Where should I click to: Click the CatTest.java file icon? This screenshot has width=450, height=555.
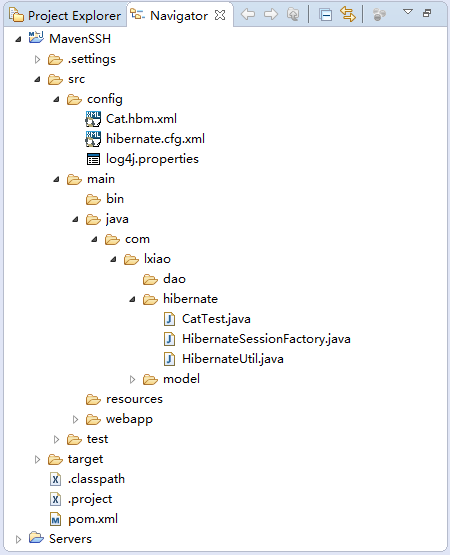click(x=169, y=319)
